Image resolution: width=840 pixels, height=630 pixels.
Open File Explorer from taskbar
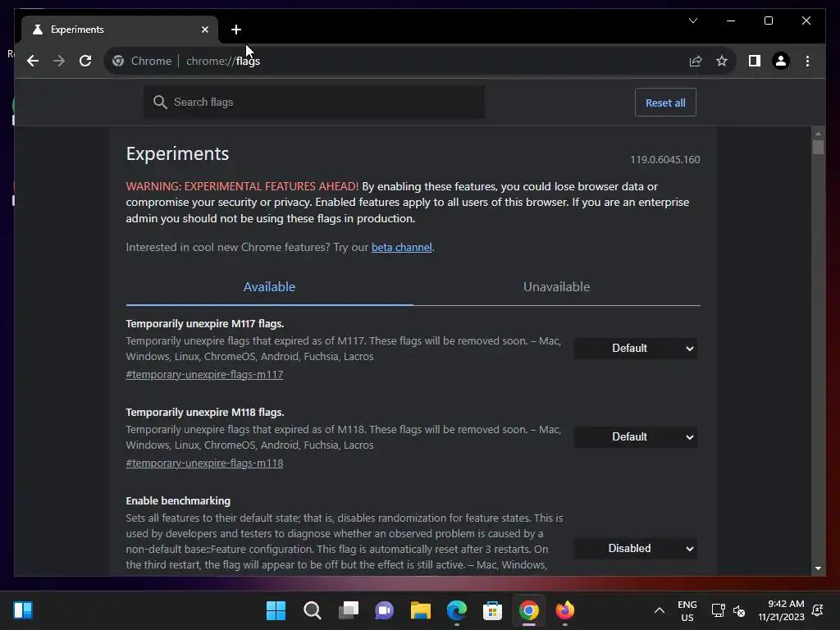click(x=421, y=610)
